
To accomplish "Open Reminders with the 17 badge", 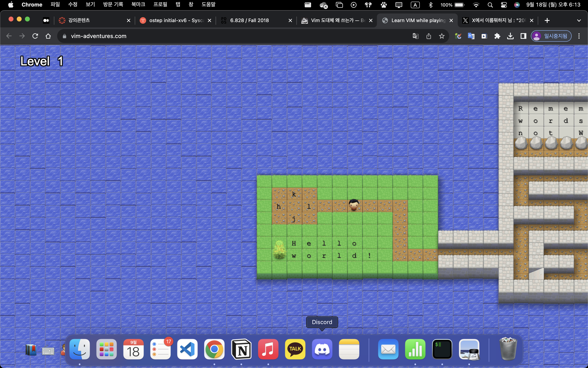I will point(160,349).
